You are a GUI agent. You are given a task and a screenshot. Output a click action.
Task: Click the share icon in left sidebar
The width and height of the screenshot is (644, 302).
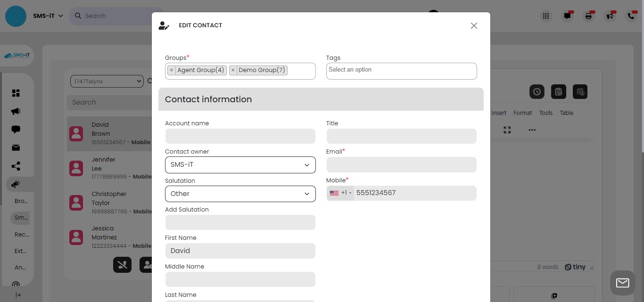coord(16,166)
